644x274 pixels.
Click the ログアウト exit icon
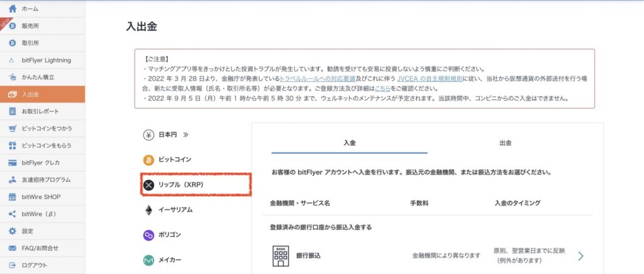(x=13, y=265)
